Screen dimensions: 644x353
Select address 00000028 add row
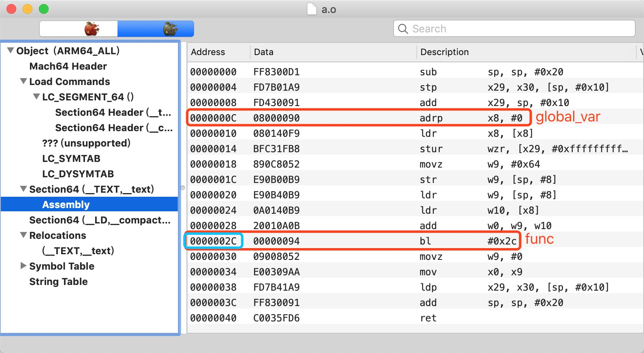[415, 225]
